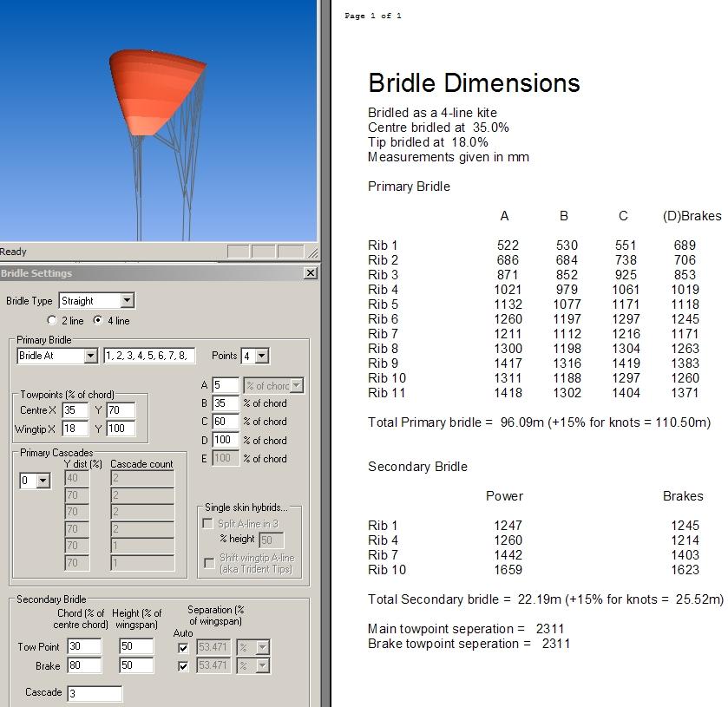Click the rib numbers list field
The image size is (728, 707).
click(149, 356)
